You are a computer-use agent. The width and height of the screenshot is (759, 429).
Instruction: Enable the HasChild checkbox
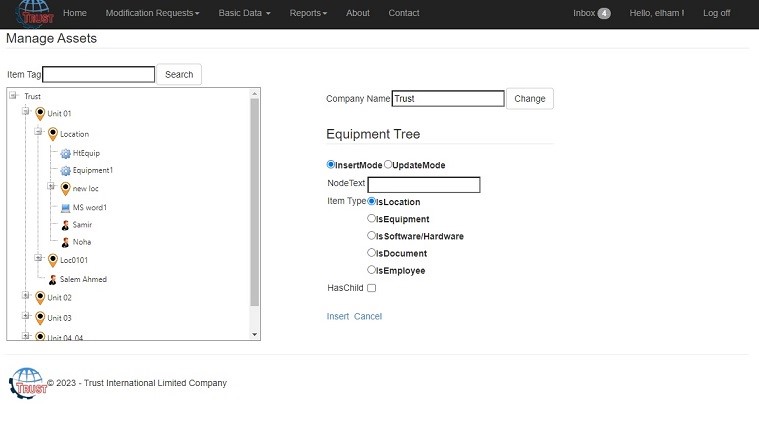pyautogui.click(x=371, y=288)
